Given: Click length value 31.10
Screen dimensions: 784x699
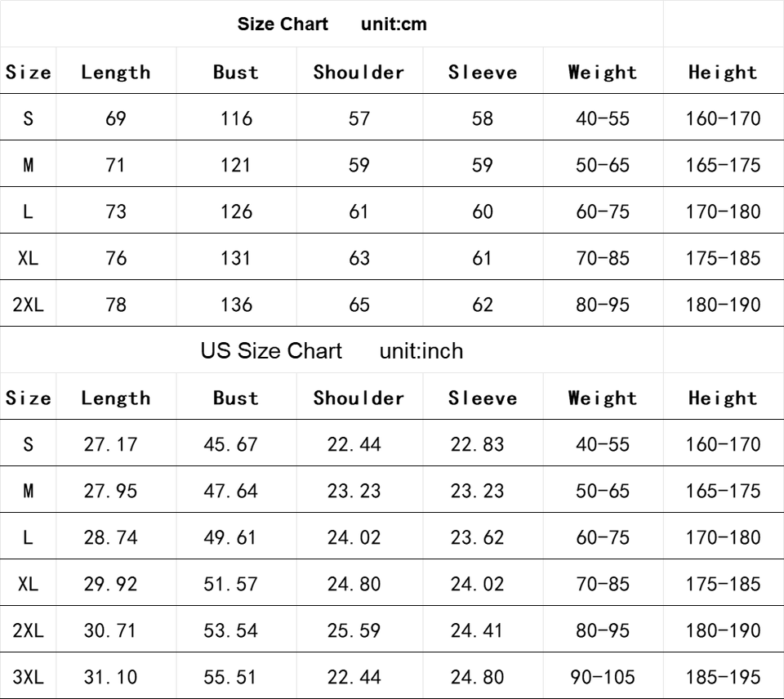Looking at the screenshot, I should 111,677.
